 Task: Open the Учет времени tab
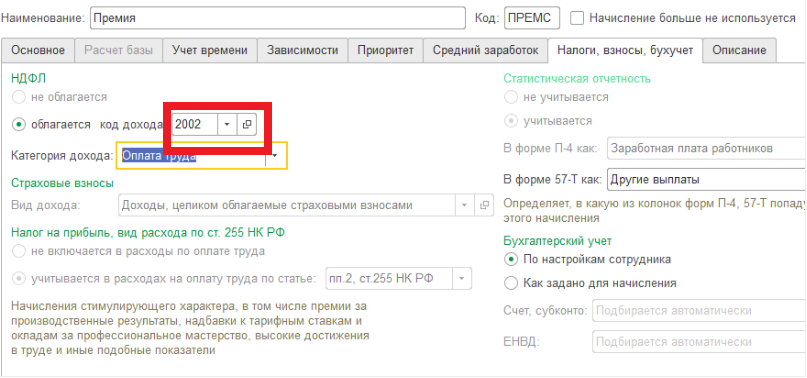(210, 50)
